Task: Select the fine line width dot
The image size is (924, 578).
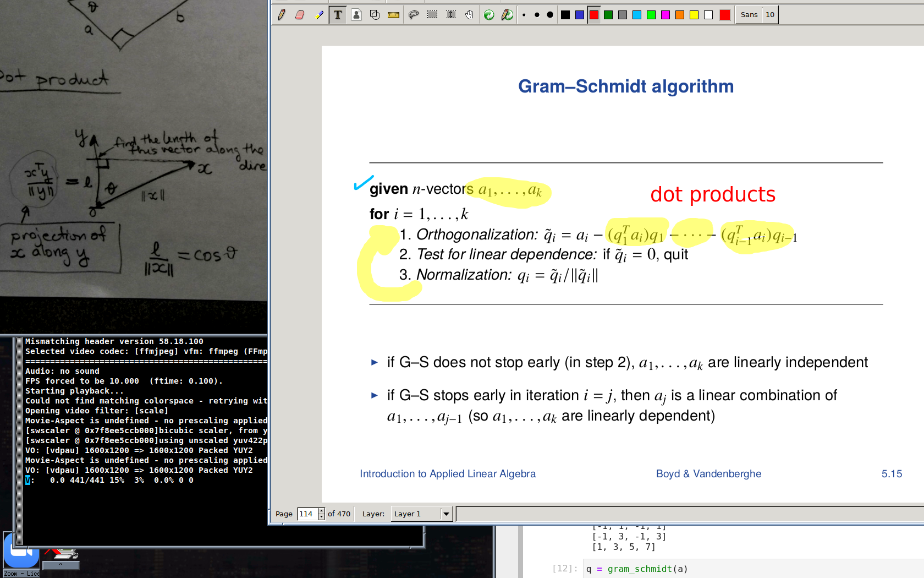Action: point(524,15)
